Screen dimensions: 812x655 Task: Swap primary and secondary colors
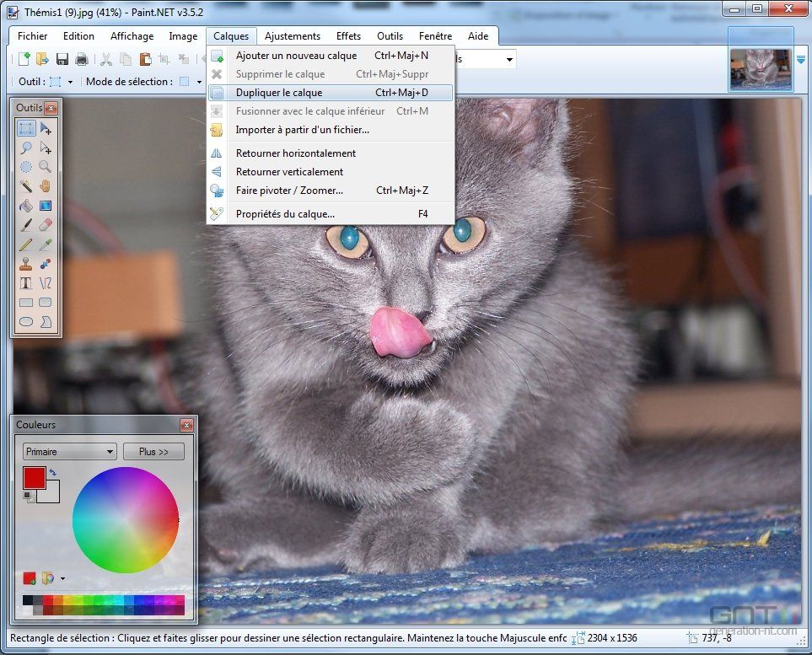pos(53,473)
